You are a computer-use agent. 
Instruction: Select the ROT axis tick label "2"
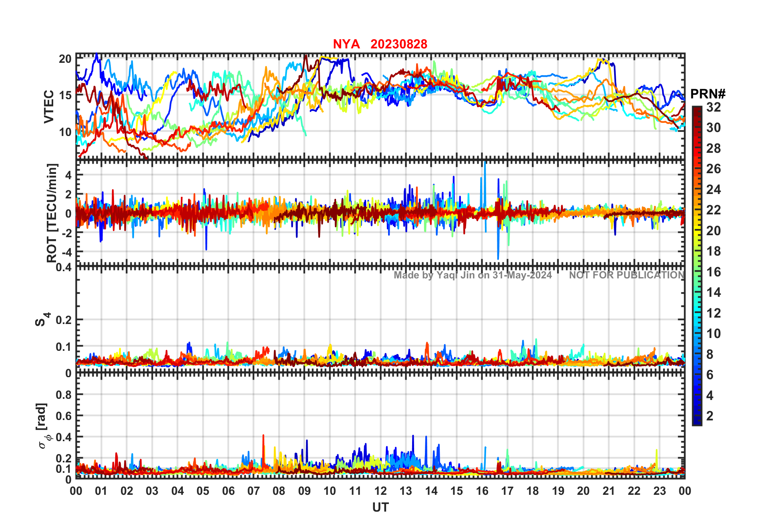pyautogui.click(x=68, y=194)
